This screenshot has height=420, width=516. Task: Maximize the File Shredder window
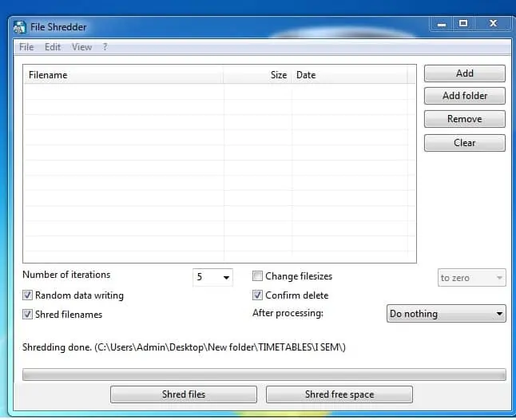pyautogui.click(x=463, y=24)
